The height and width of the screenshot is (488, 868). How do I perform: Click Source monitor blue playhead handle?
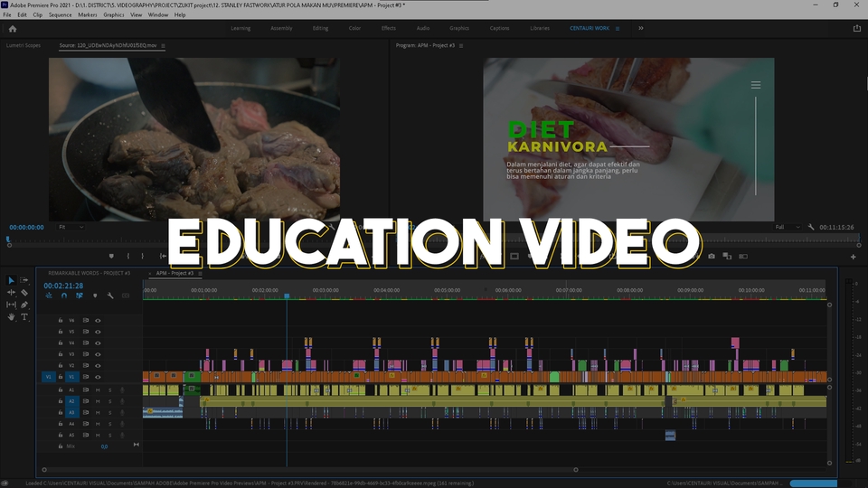8,239
